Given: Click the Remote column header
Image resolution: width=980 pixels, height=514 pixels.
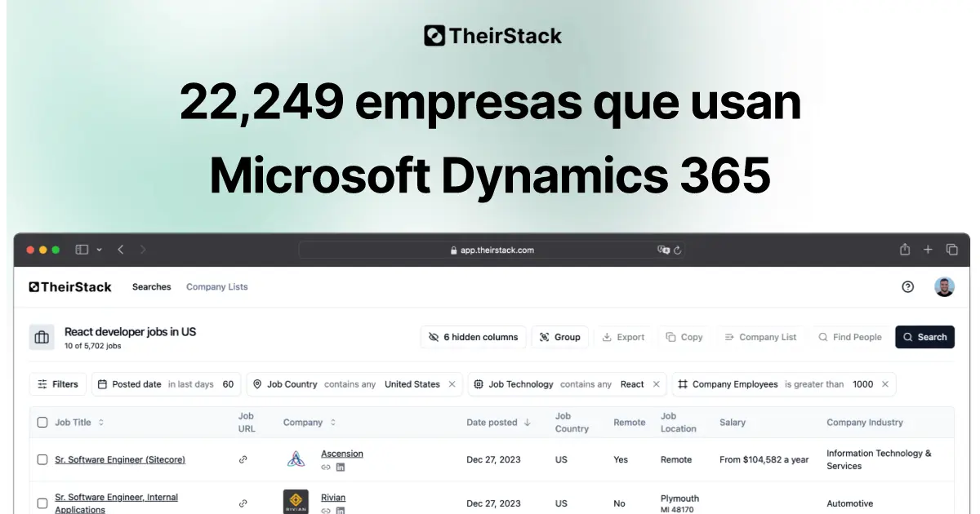Looking at the screenshot, I should 630,423.
